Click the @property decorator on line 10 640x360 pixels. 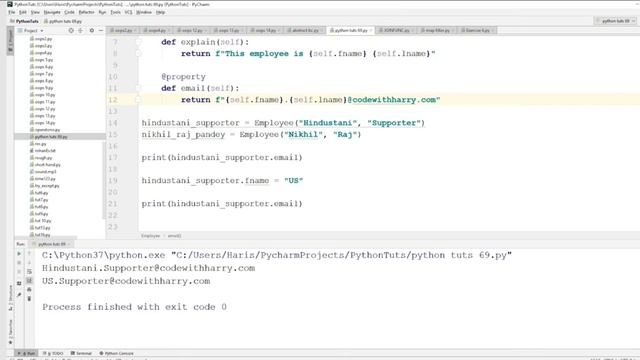[x=183, y=77]
